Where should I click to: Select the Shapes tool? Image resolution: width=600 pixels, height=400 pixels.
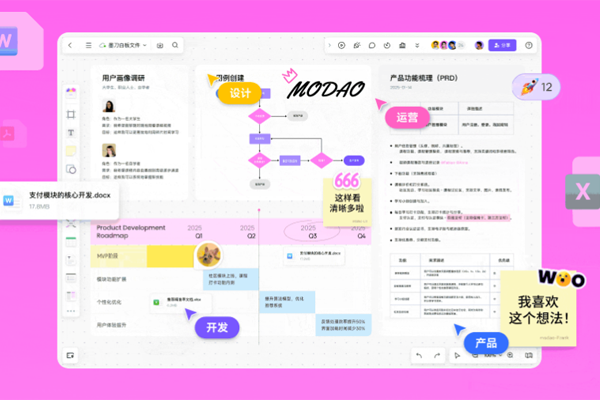pos(71,169)
